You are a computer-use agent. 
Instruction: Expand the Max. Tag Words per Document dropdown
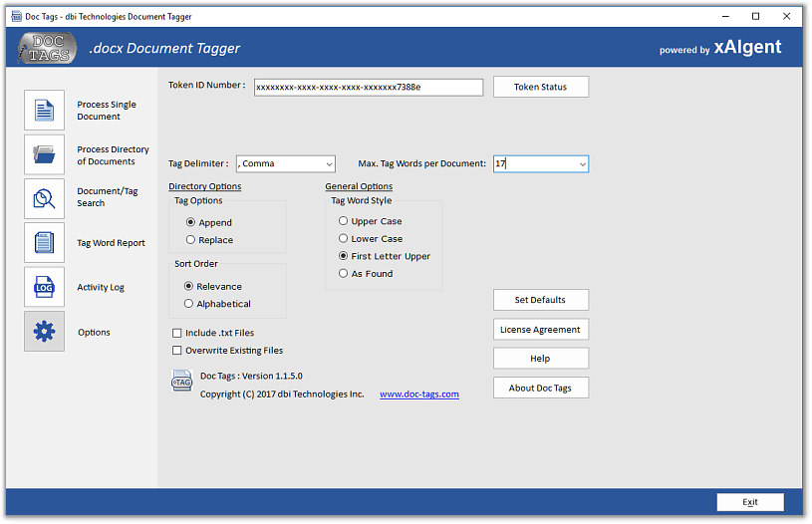(x=583, y=164)
